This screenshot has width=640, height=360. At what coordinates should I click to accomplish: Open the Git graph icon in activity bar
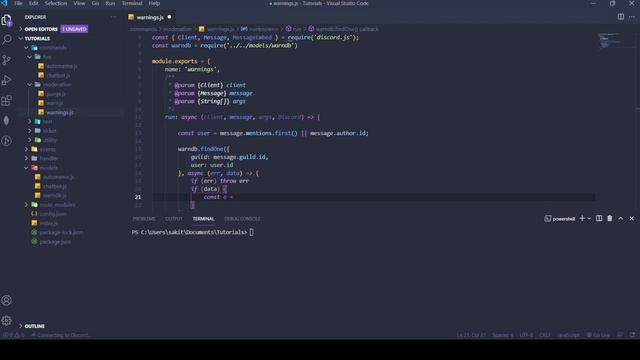[7, 141]
